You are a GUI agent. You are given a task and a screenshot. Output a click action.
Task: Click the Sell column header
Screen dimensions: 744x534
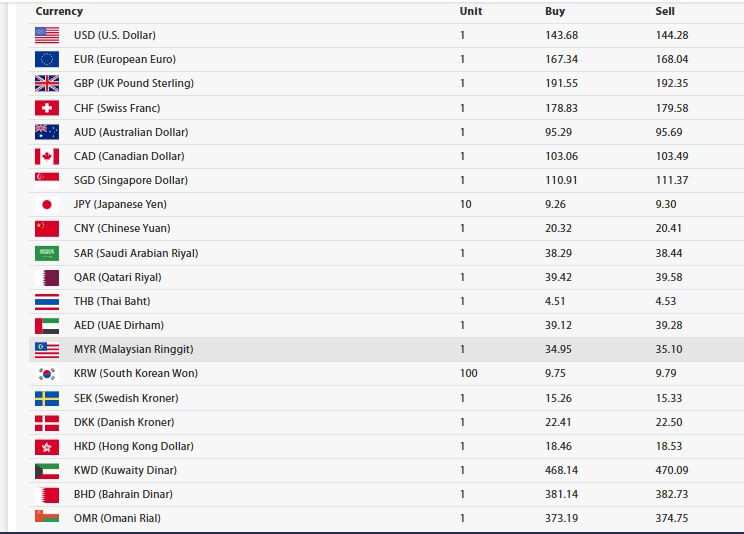[665, 11]
